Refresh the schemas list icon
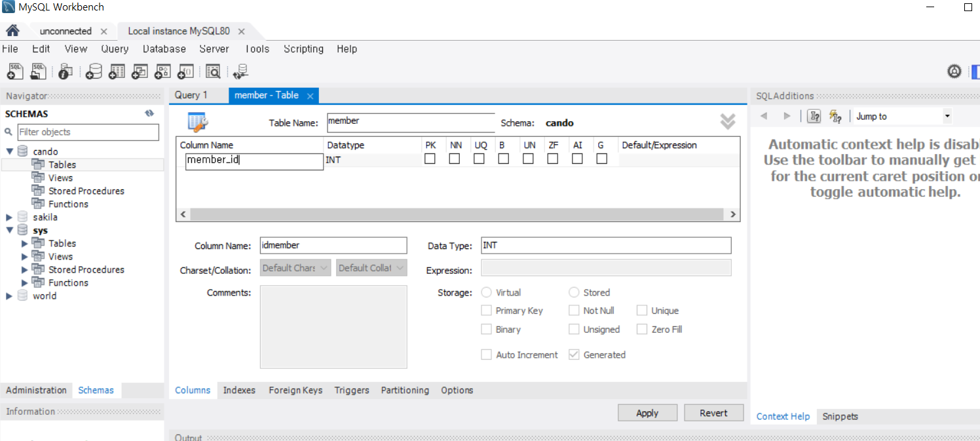This screenshot has width=980, height=441. [149, 113]
